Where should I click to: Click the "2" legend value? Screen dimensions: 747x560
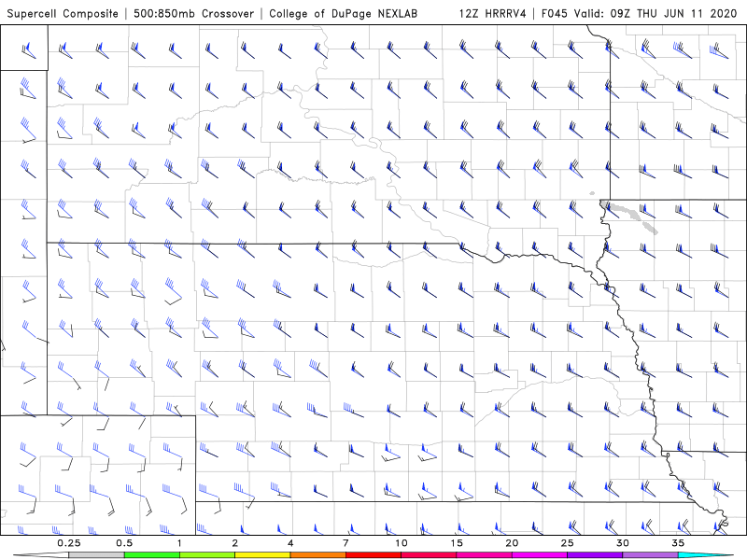(x=235, y=543)
